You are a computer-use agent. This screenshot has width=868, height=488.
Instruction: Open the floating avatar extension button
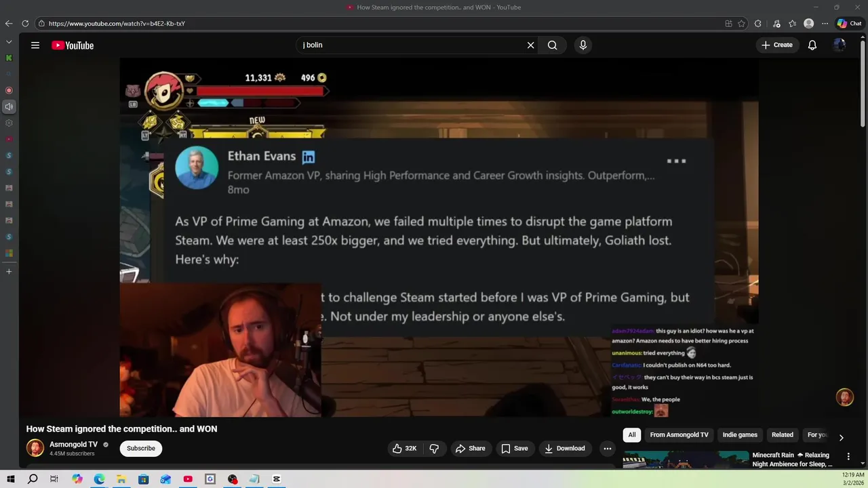[x=845, y=397]
